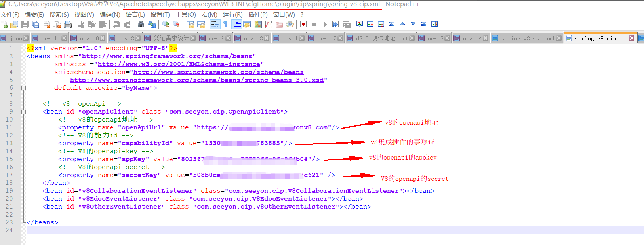
Task: Switch to the 凭证需求设计 tab
Action: click(170, 38)
